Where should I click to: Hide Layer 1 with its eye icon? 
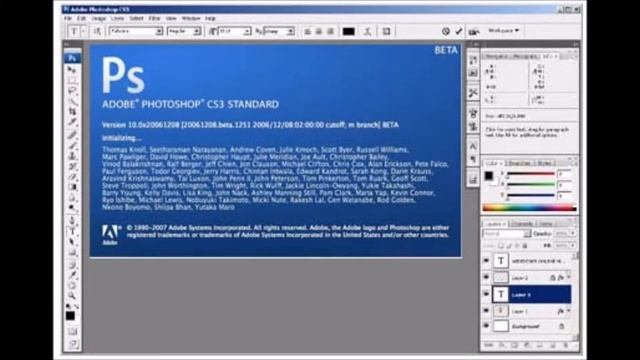coord(486,311)
